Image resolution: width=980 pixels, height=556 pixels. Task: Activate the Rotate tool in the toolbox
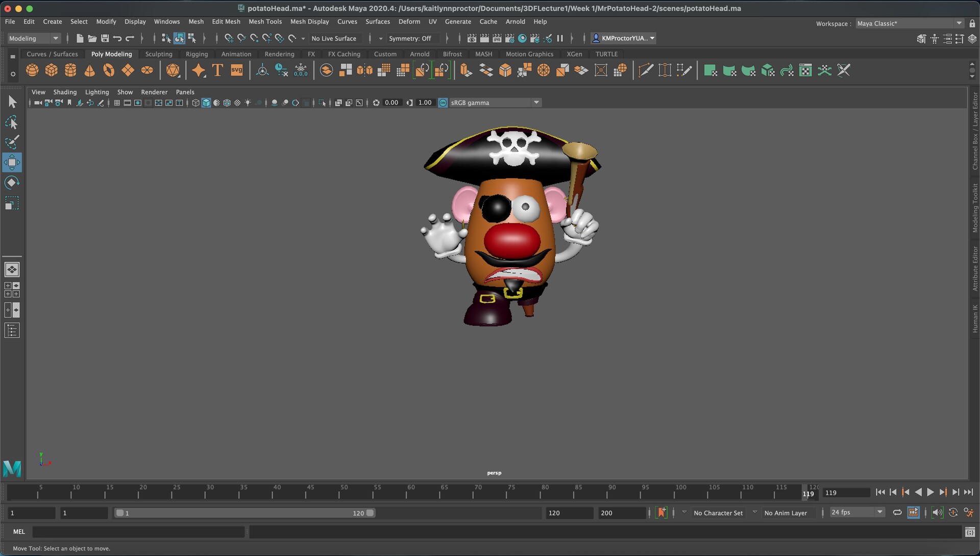12,183
